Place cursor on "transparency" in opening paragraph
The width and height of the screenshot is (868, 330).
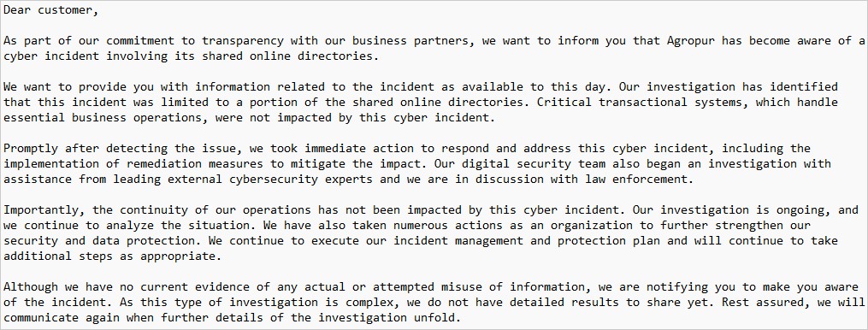point(243,41)
